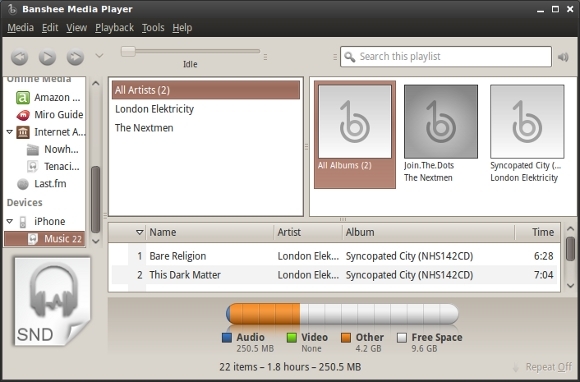Click the Bare Religion album cell
The image size is (580, 382).
pyautogui.click(x=409, y=256)
